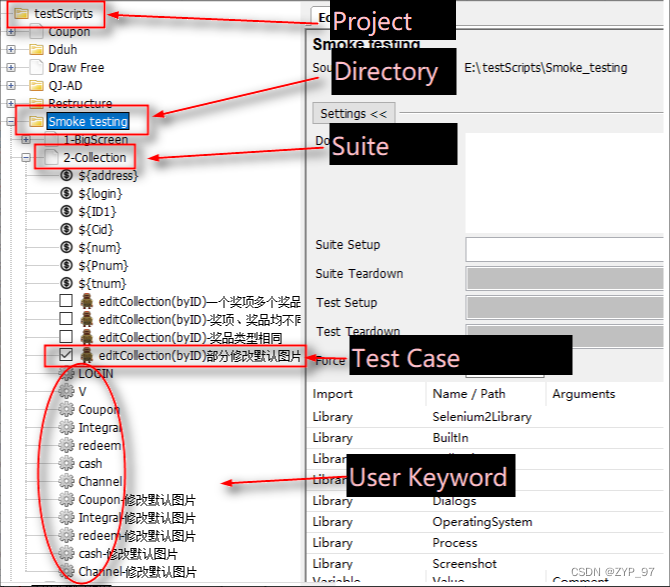The width and height of the screenshot is (670, 587).
Task: Click gear icon for Coupon-修改默认图片 keyword
Action: pos(66,499)
